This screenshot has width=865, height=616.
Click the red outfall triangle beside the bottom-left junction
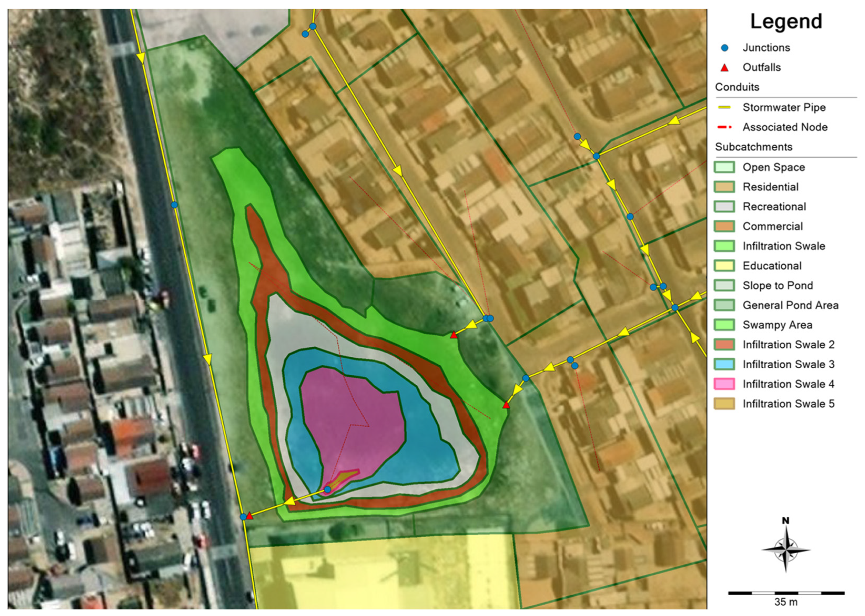[250, 516]
